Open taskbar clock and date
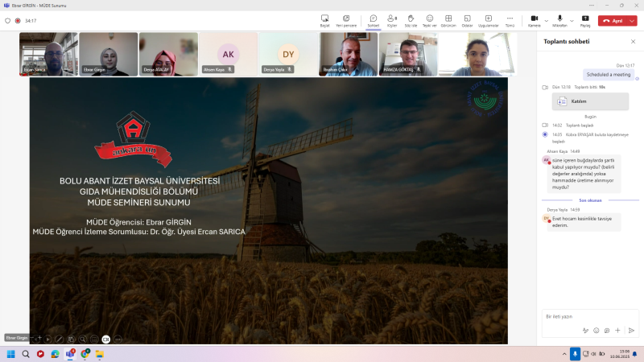 tap(620, 354)
